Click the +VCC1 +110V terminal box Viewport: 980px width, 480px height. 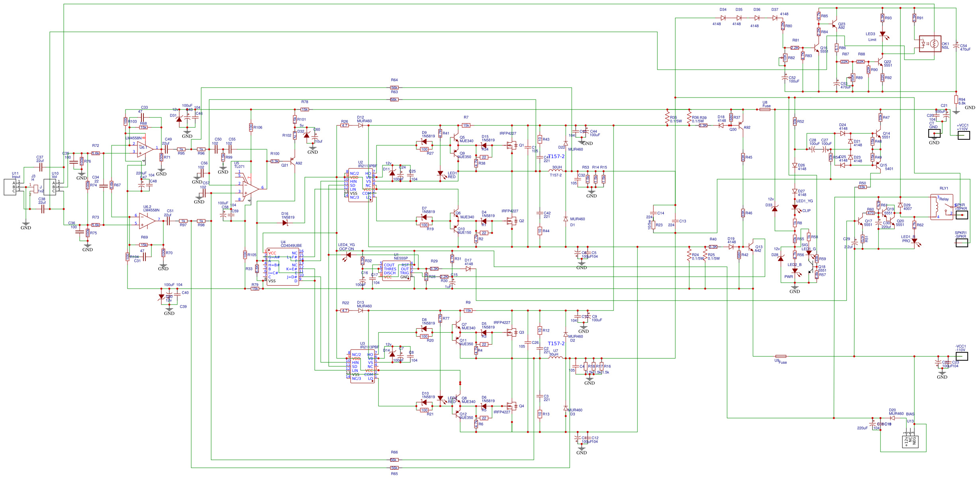coord(964,135)
